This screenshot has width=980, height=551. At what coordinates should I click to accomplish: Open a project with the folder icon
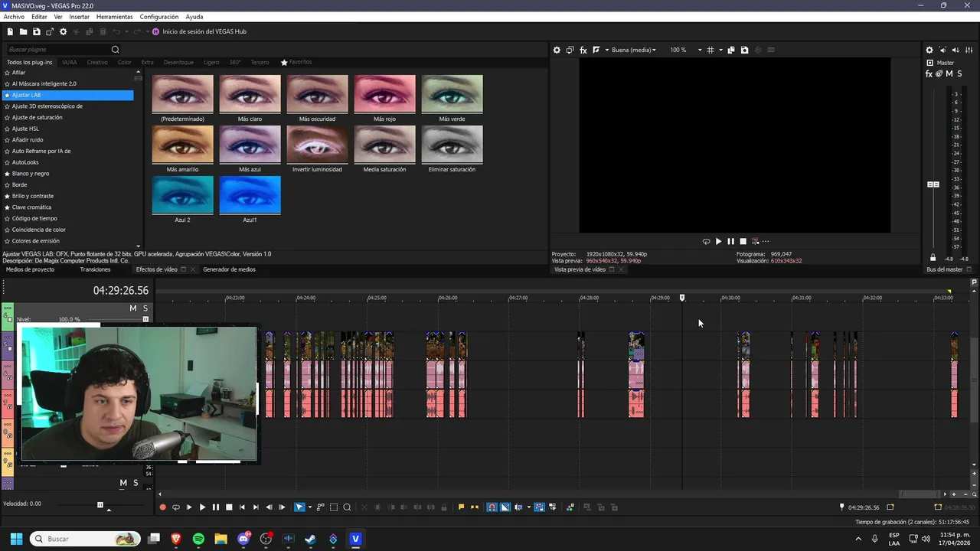click(23, 31)
